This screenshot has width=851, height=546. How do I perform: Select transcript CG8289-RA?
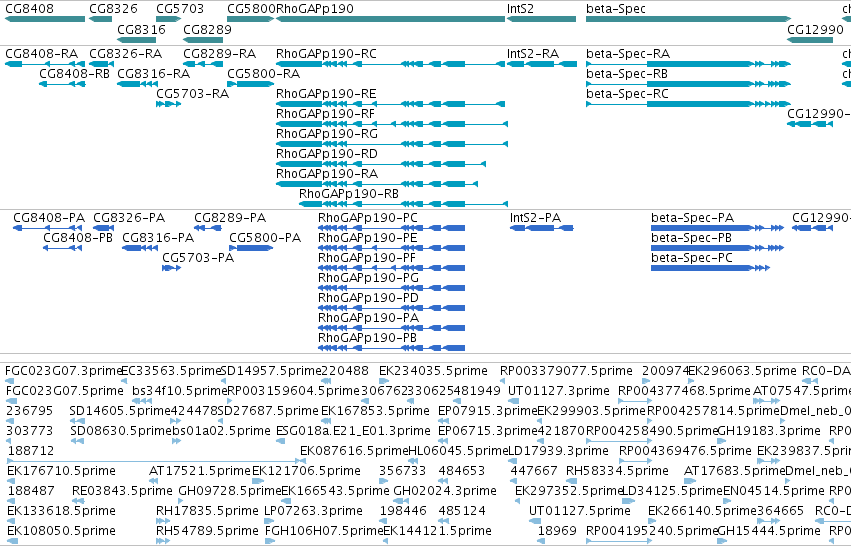pos(203,64)
